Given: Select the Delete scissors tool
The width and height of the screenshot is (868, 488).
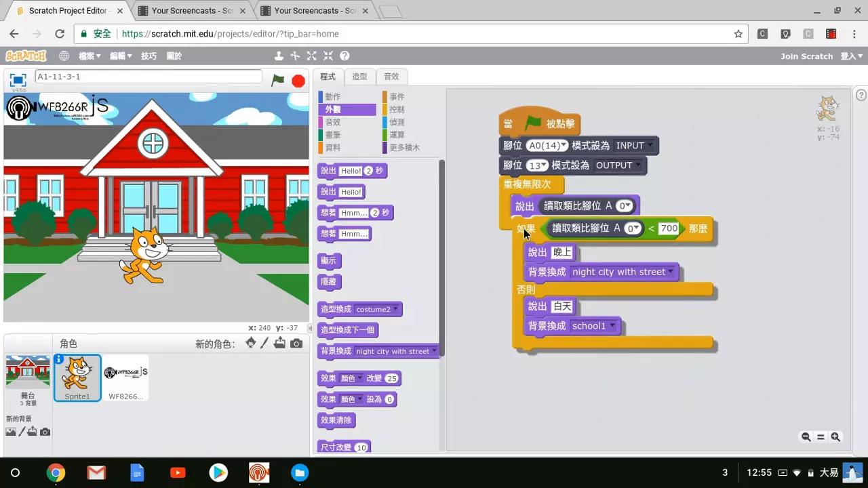Looking at the screenshot, I should coord(295,56).
